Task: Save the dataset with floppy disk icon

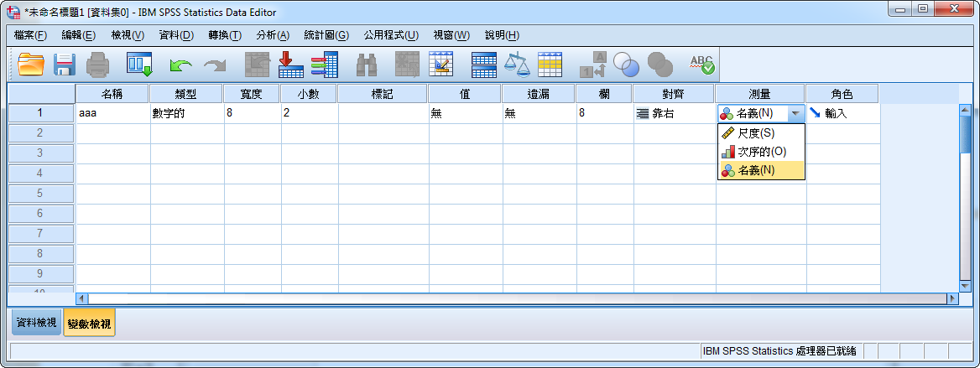Action: pyautogui.click(x=65, y=64)
